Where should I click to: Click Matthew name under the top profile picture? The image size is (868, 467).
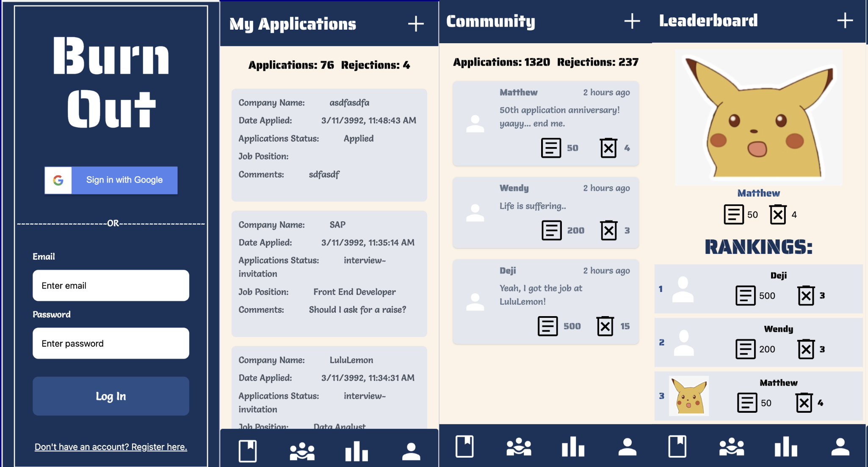point(759,193)
